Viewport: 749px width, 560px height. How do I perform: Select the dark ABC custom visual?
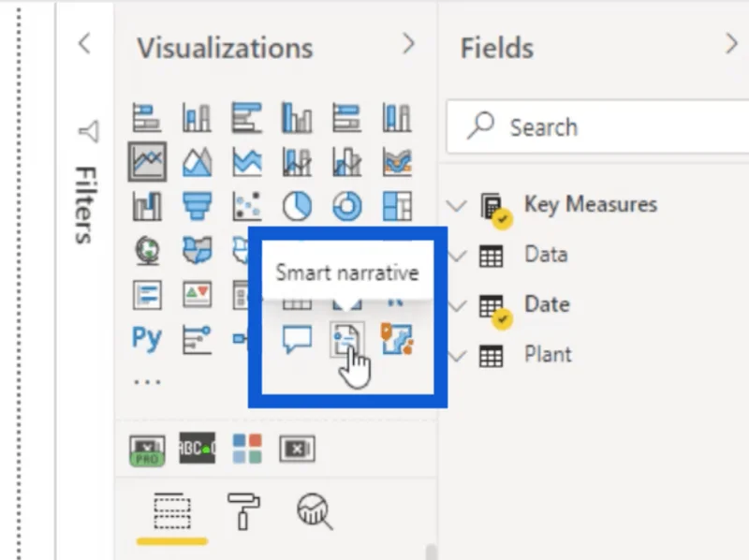pyautogui.click(x=197, y=449)
